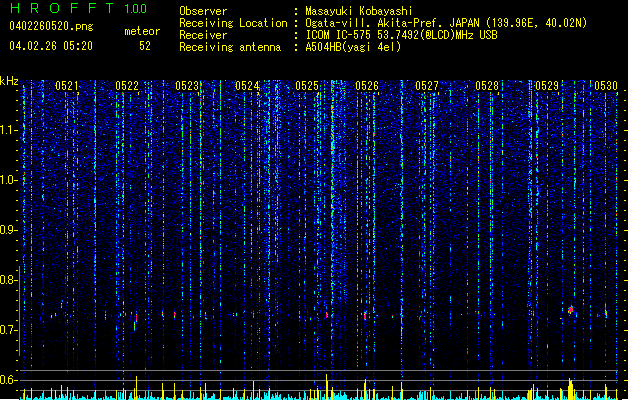Click the 0527 time marker

click(427, 86)
